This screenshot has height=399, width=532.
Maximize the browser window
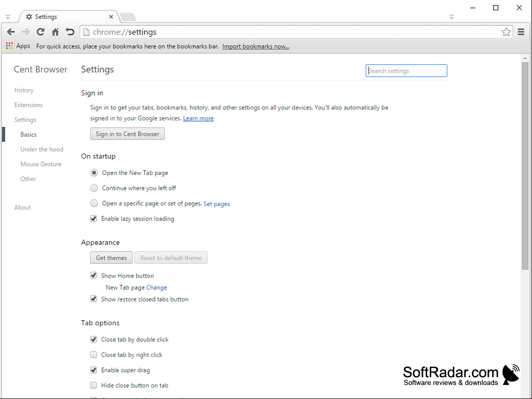point(496,8)
